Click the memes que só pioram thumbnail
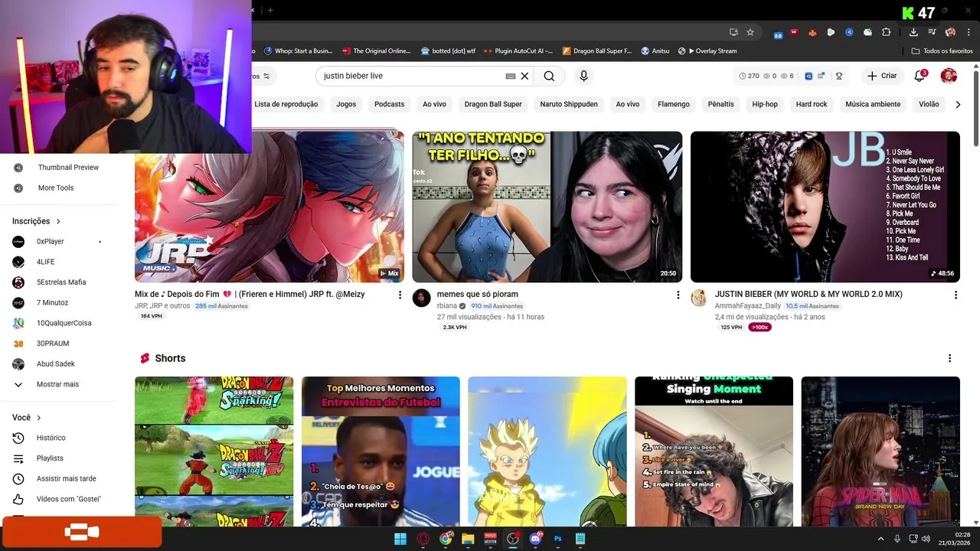This screenshot has width=980, height=551. pyautogui.click(x=547, y=207)
